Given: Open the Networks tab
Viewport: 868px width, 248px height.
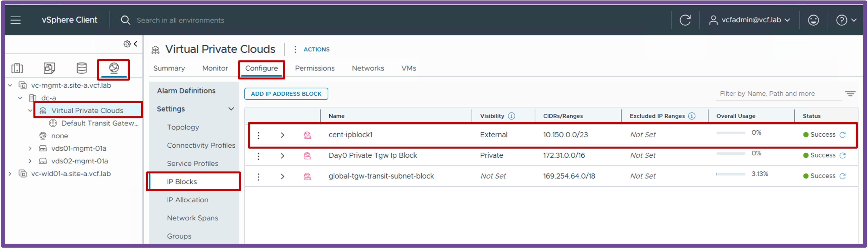Looking at the screenshot, I should [x=368, y=68].
